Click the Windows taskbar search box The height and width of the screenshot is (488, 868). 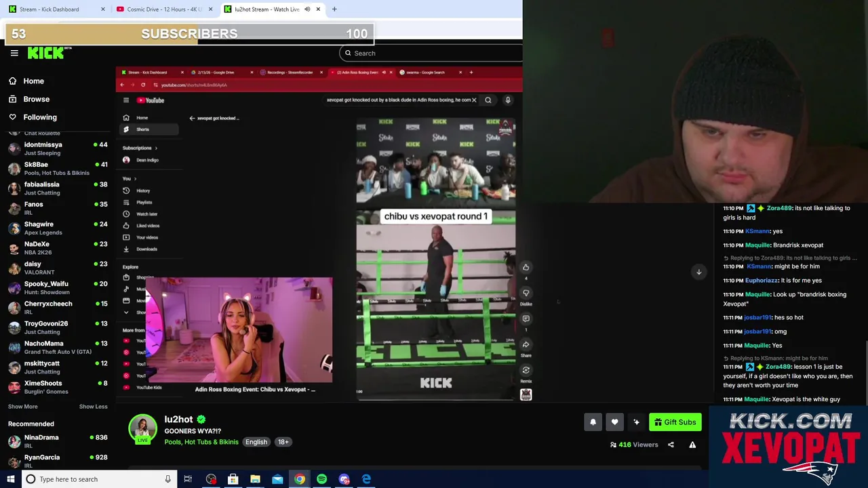click(x=100, y=479)
